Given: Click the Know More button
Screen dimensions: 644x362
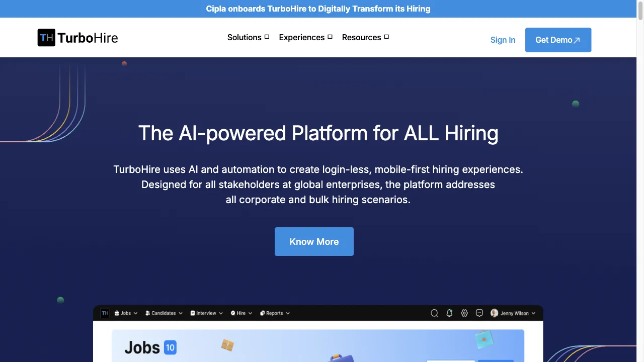Looking at the screenshot, I should pyautogui.click(x=314, y=241).
